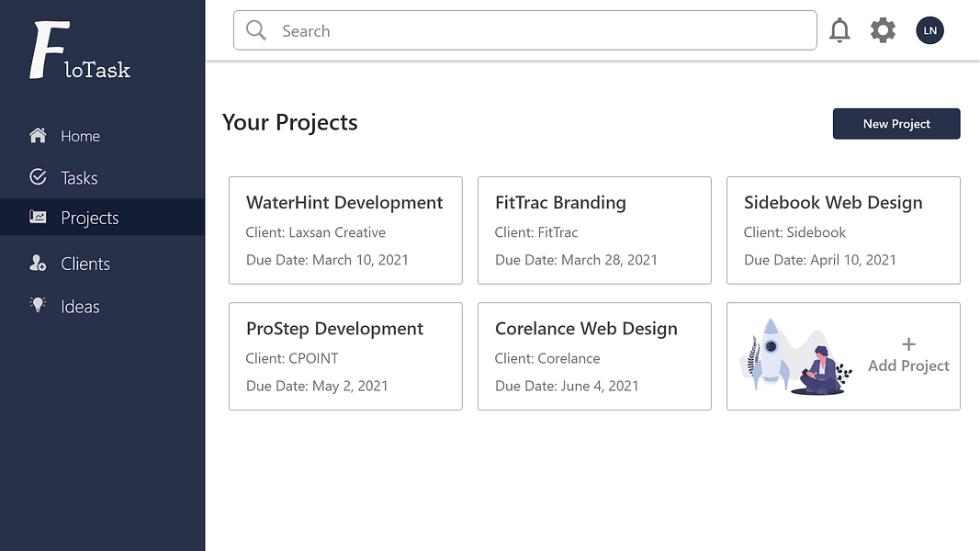Viewport: 980px width, 551px height.
Task: Open the LN user avatar menu
Action: 929,30
